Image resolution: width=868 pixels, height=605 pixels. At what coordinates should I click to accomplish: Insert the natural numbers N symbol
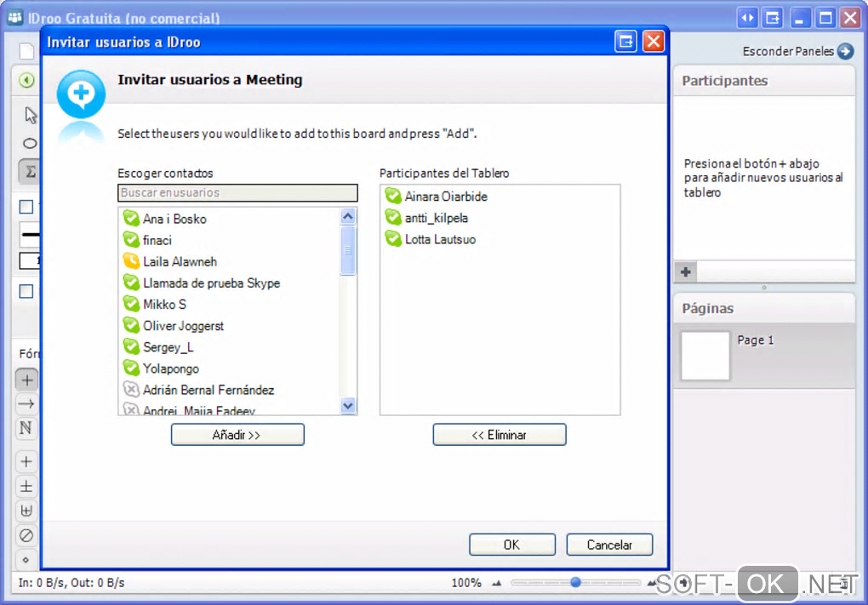coord(26,428)
